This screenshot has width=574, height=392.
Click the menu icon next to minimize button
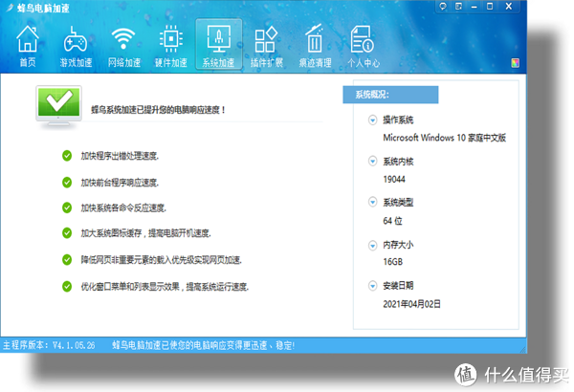click(x=458, y=7)
